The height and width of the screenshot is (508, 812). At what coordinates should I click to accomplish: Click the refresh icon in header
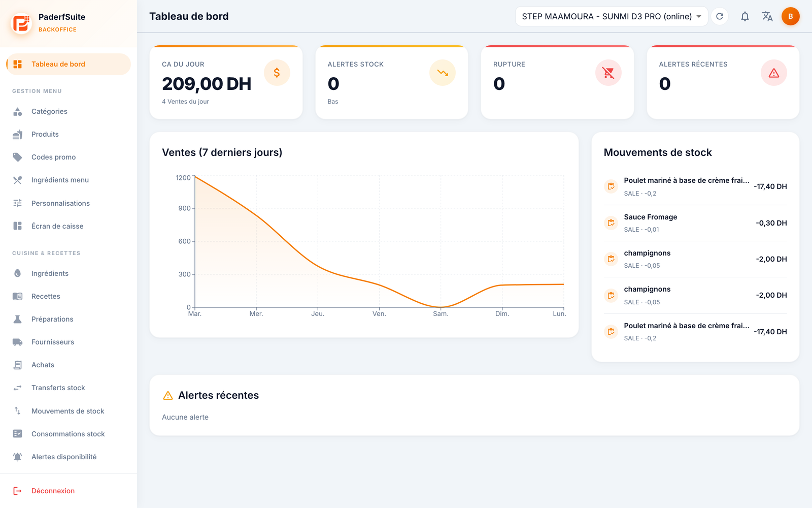pos(720,16)
